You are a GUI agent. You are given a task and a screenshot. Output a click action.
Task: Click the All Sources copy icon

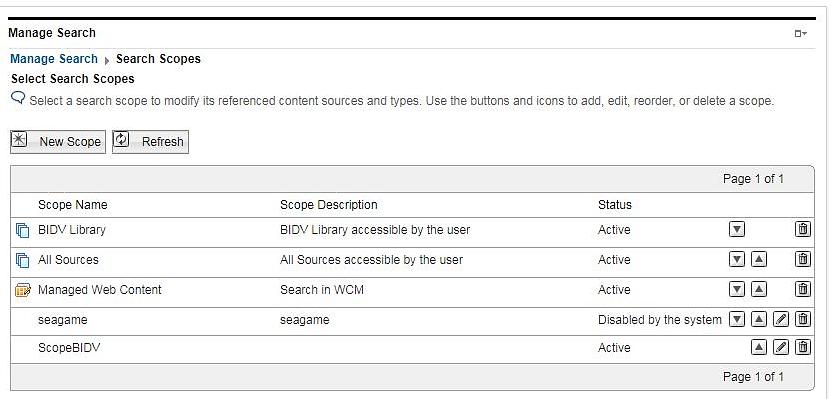pos(22,260)
